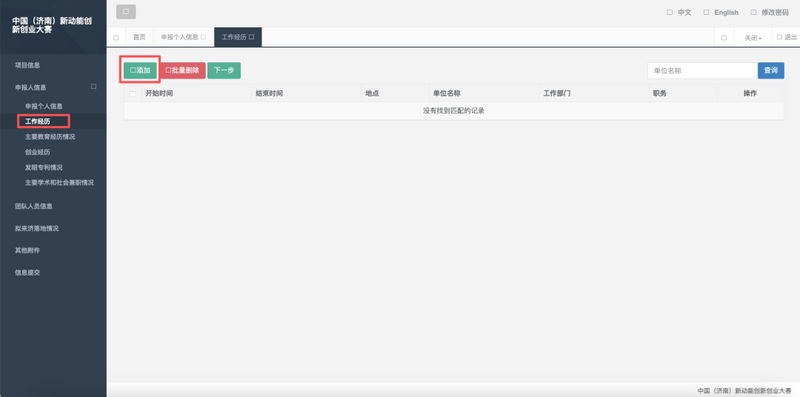Click the 单位名称 column header
Screen dimensions: 800x397
484,93
